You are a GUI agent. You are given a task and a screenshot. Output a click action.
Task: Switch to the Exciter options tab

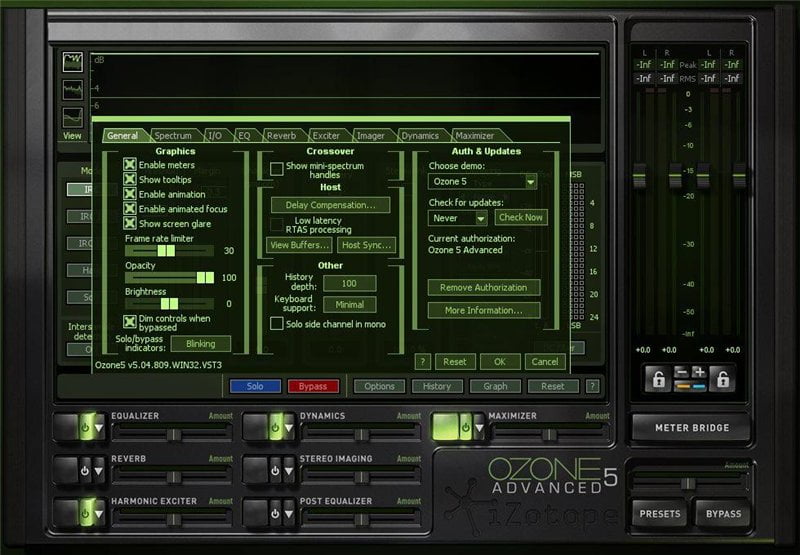coord(326,136)
